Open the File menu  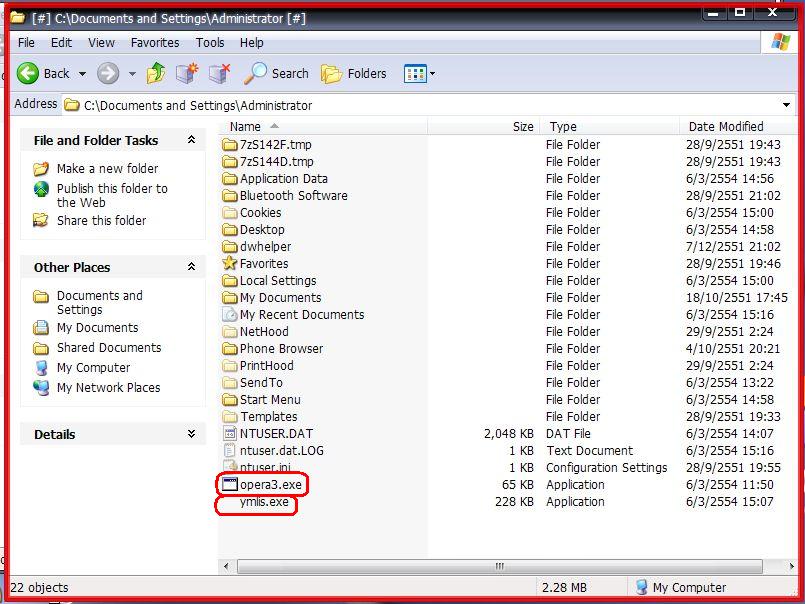[26, 43]
